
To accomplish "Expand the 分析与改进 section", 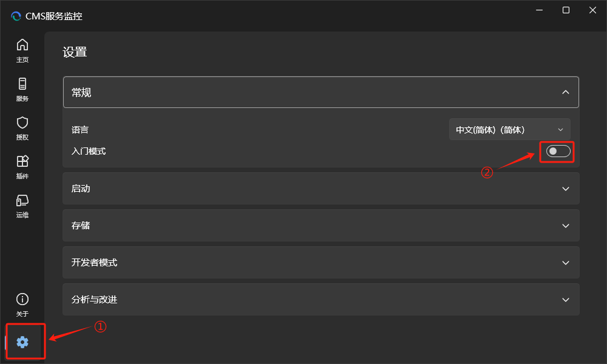I will (x=565, y=300).
